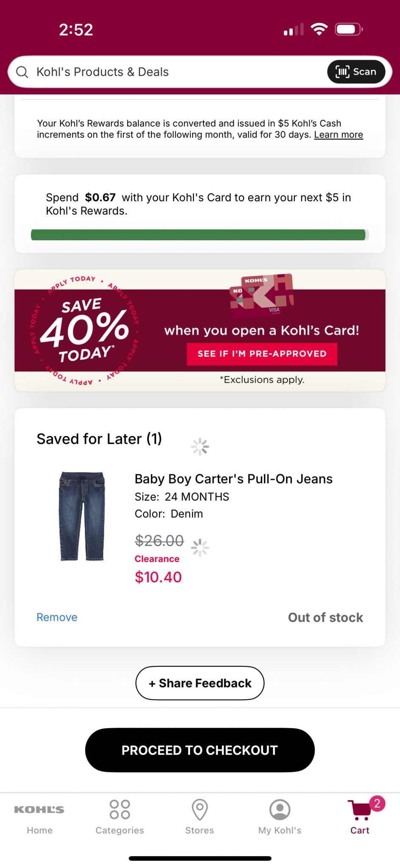The image size is (400, 868).
Task: Remove the saved Carter's jeans
Action: click(x=57, y=617)
